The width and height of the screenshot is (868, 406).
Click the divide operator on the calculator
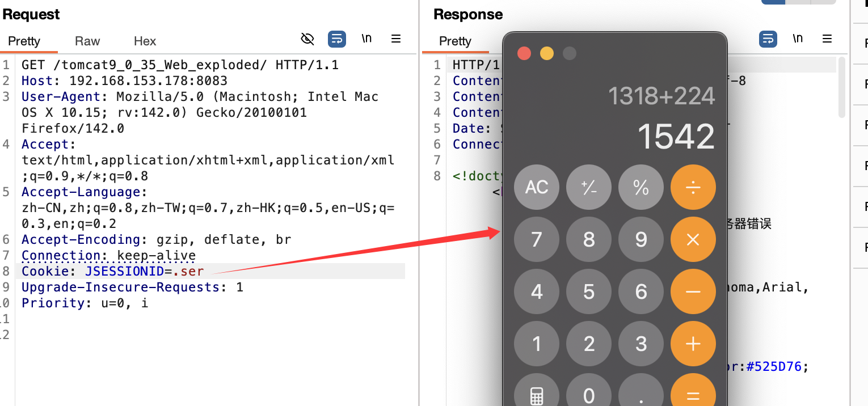click(x=693, y=187)
